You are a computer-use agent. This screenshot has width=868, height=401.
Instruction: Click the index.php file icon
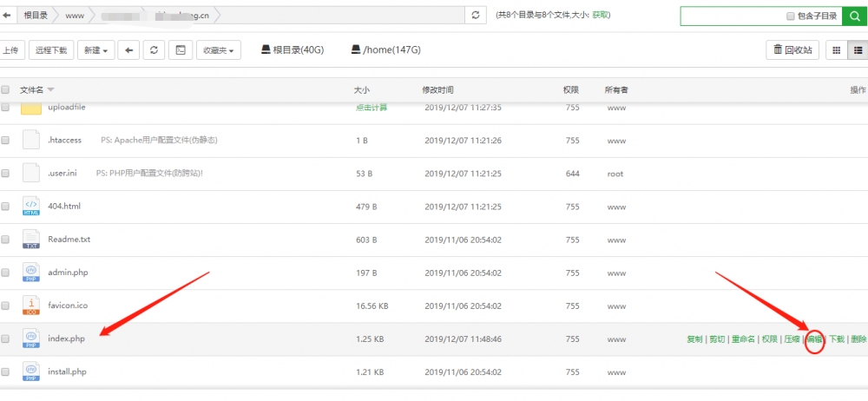(x=31, y=339)
